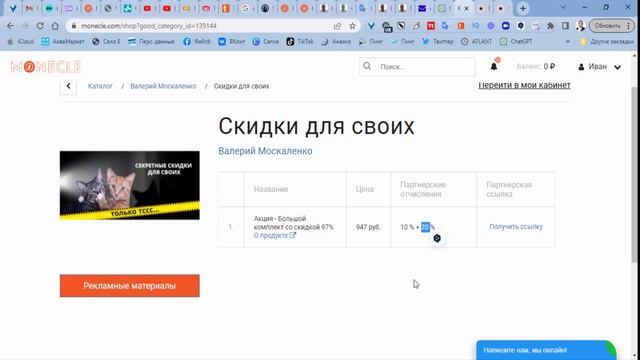640x360 pixels.
Task: Open the Другие закладки folder
Action: [607, 42]
